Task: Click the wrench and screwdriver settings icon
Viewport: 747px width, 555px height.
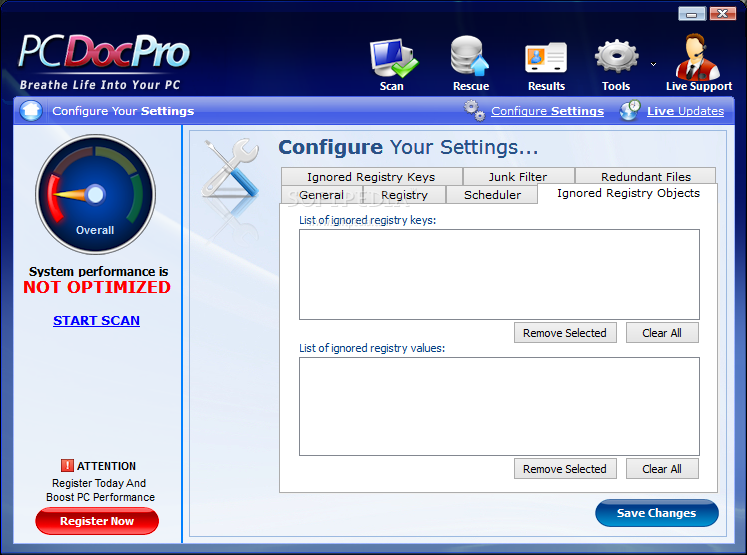Action: [x=231, y=168]
